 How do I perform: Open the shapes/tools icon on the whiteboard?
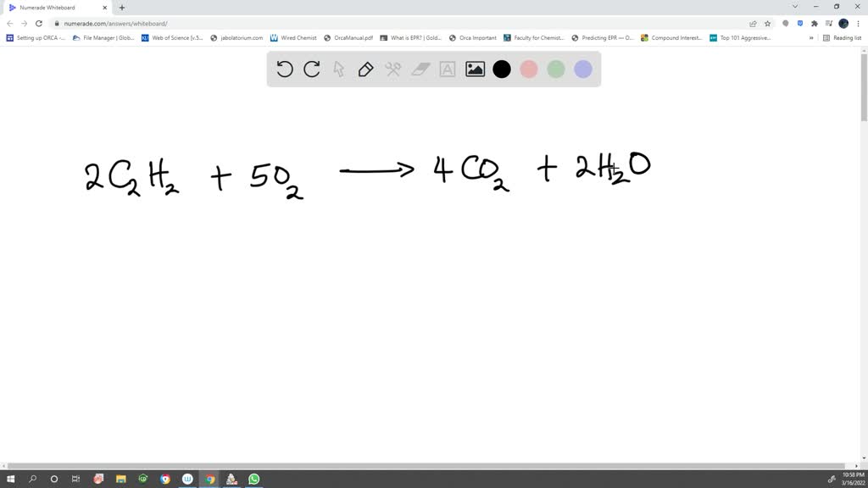pos(392,69)
